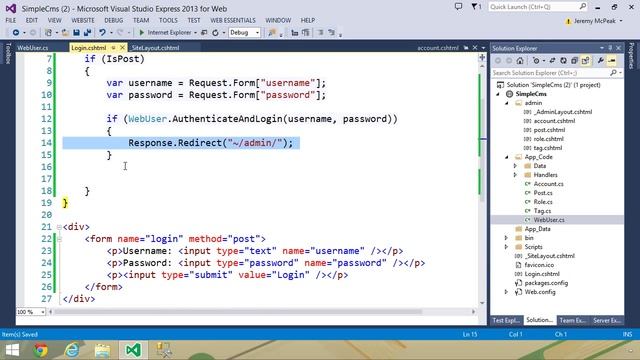Open Internet Explorer from the taskbar

click(72, 350)
